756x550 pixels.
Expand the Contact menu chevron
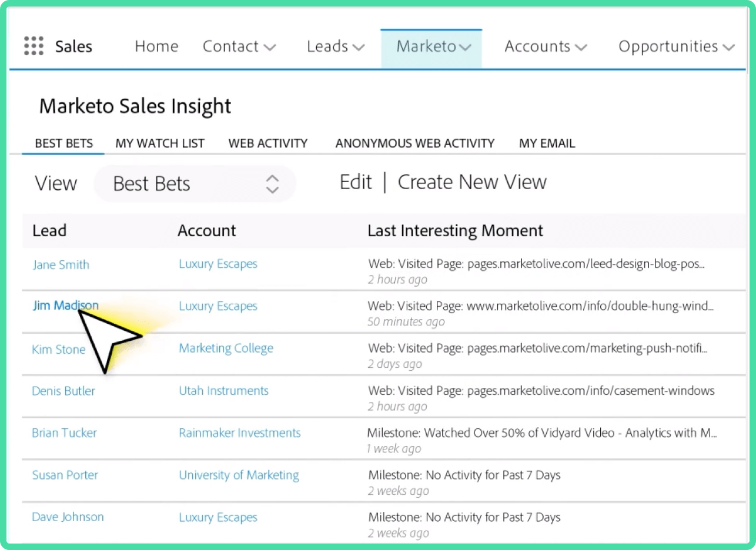[270, 48]
